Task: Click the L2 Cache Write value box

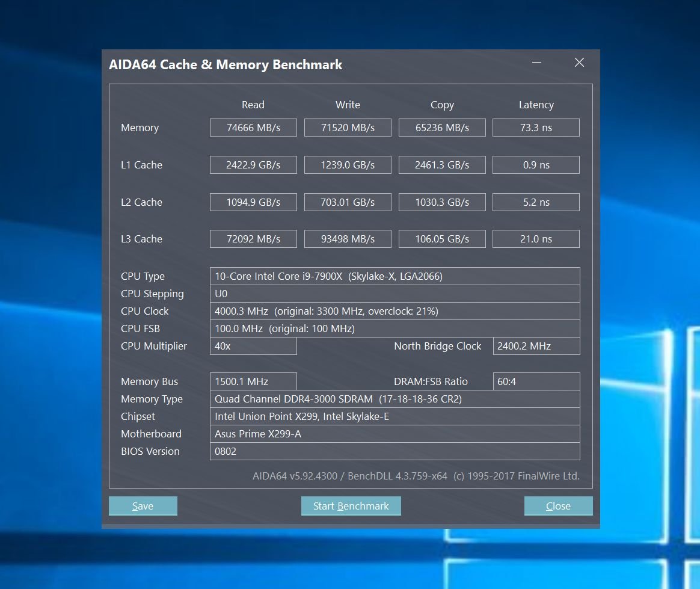Action: pyautogui.click(x=348, y=202)
